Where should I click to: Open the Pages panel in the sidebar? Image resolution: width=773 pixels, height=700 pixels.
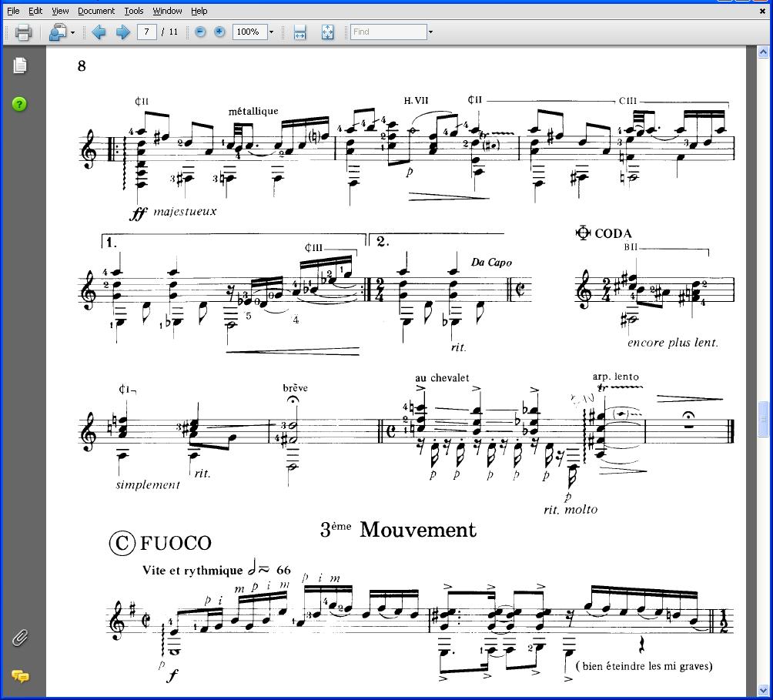[20, 65]
